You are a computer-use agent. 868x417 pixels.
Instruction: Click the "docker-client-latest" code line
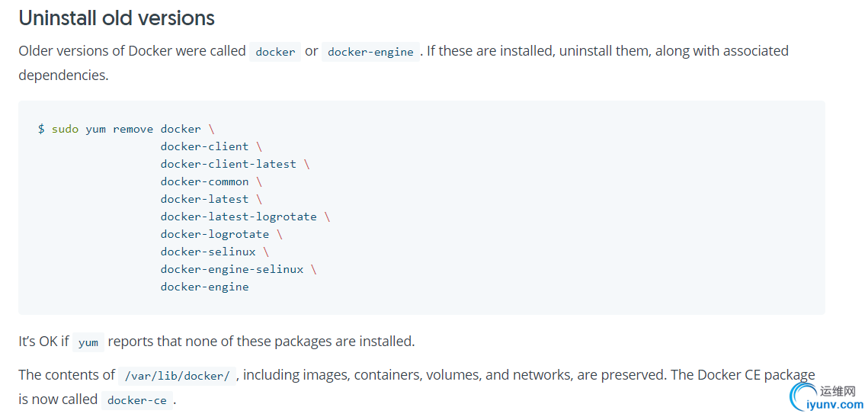235,165
